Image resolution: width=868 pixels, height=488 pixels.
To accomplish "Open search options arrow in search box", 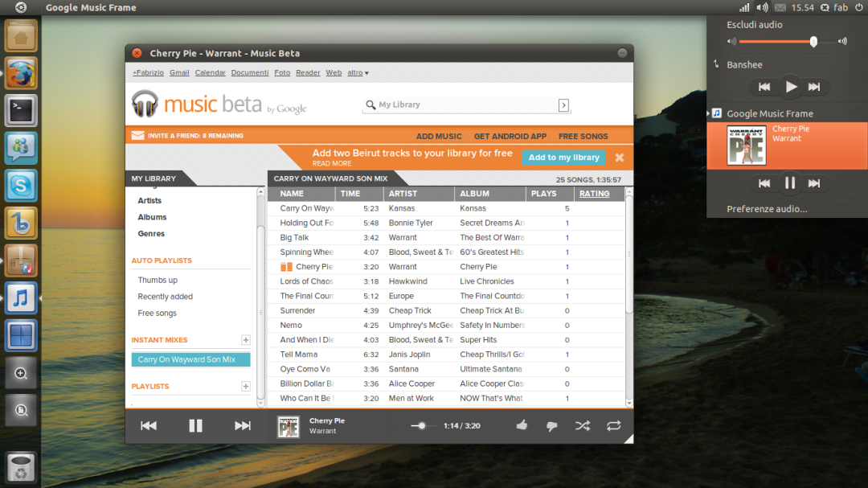I will (x=563, y=105).
